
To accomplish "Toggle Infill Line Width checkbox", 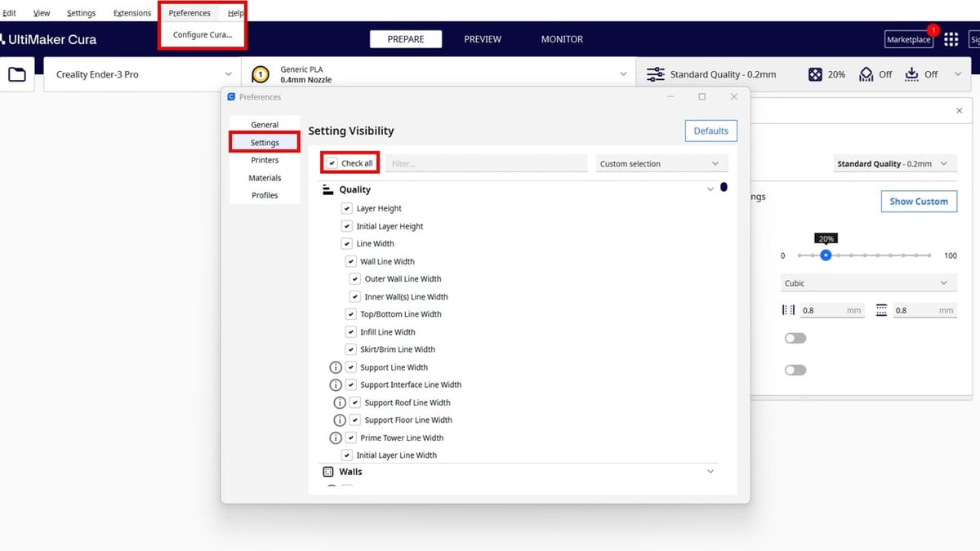I will pos(351,332).
